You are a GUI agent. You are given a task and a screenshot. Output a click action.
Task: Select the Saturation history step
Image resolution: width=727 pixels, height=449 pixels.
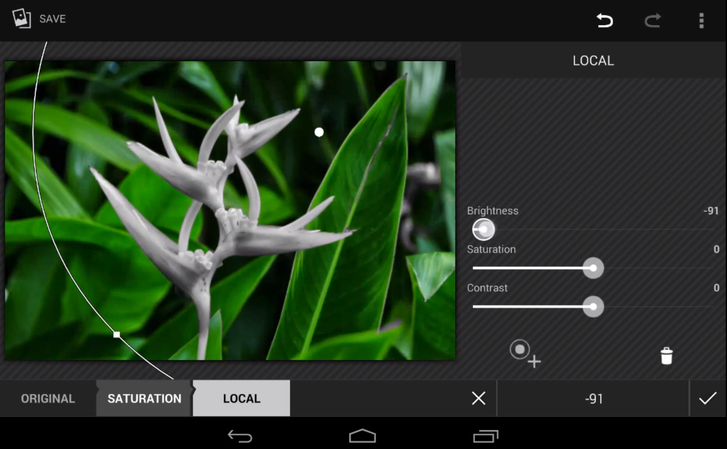coord(144,398)
